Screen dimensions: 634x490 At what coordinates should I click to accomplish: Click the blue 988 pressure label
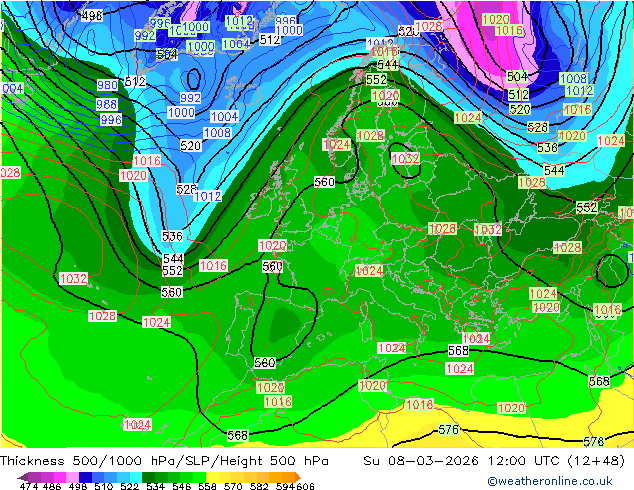point(106,104)
